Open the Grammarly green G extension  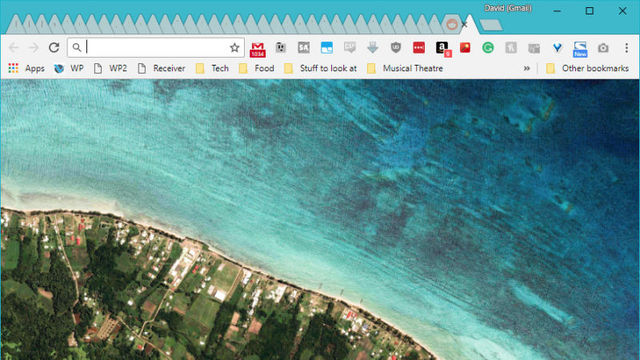point(488,48)
